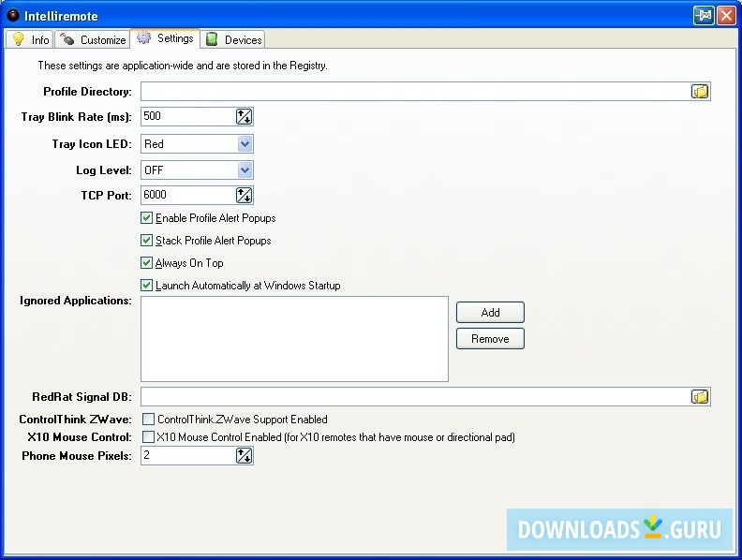Open the Info tab
Image resolution: width=742 pixels, height=560 pixels.
point(30,39)
